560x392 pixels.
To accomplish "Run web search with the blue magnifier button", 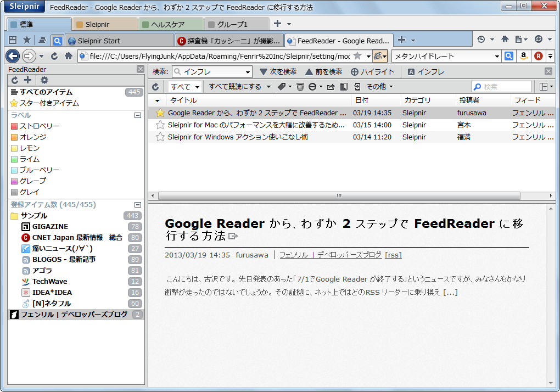I will coord(509,56).
